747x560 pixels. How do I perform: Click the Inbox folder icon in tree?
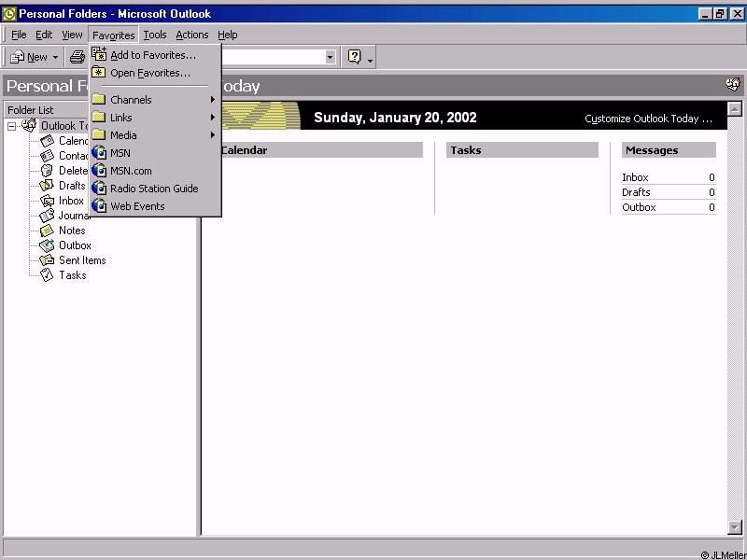[47, 201]
